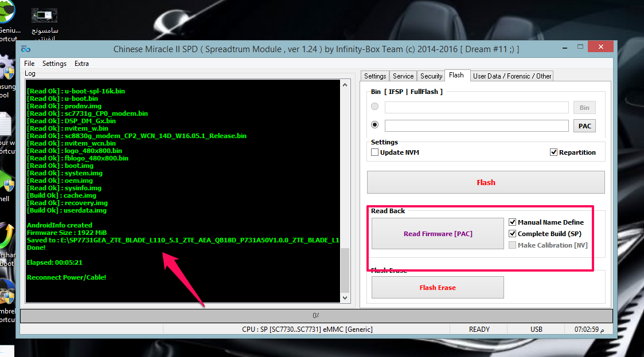Open User Data / Forensic / Other tab
Image resolution: width=644 pixels, height=357 pixels.
(x=512, y=76)
